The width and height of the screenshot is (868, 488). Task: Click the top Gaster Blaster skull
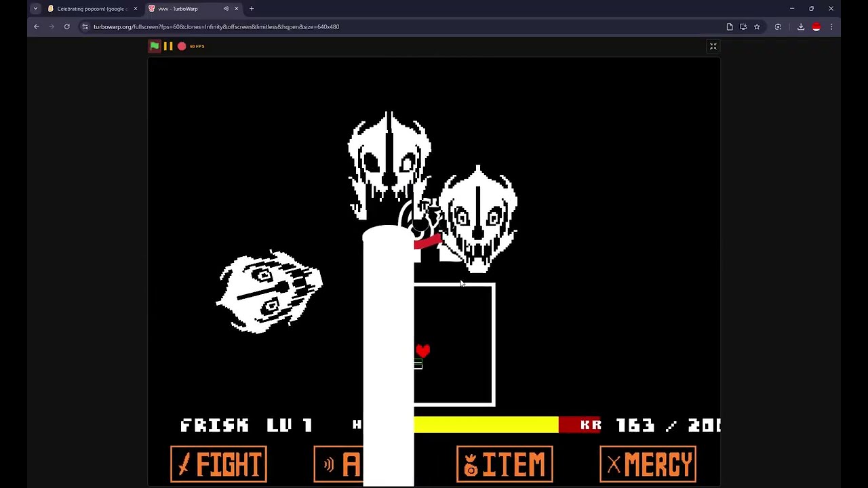pyautogui.click(x=389, y=166)
